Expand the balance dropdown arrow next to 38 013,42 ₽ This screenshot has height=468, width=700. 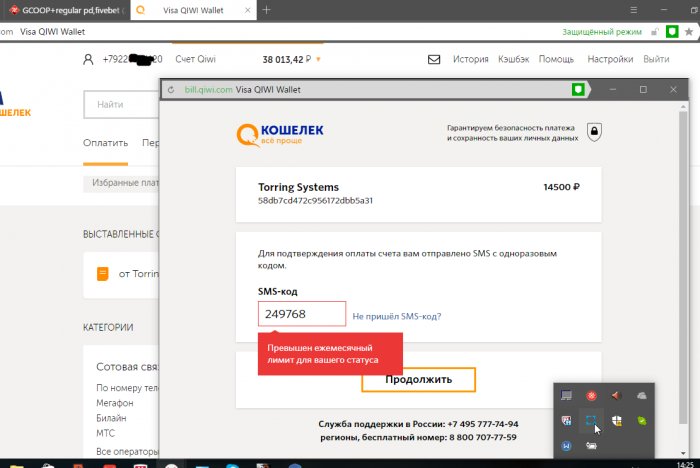318,59
